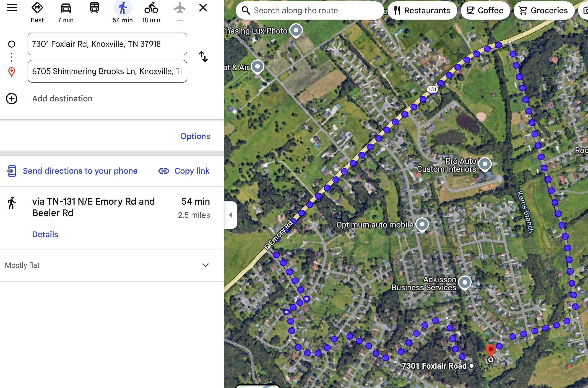Click Send directions to your phone
The width and height of the screenshot is (588, 388).
pyautogui.click(x=80, y=171)
